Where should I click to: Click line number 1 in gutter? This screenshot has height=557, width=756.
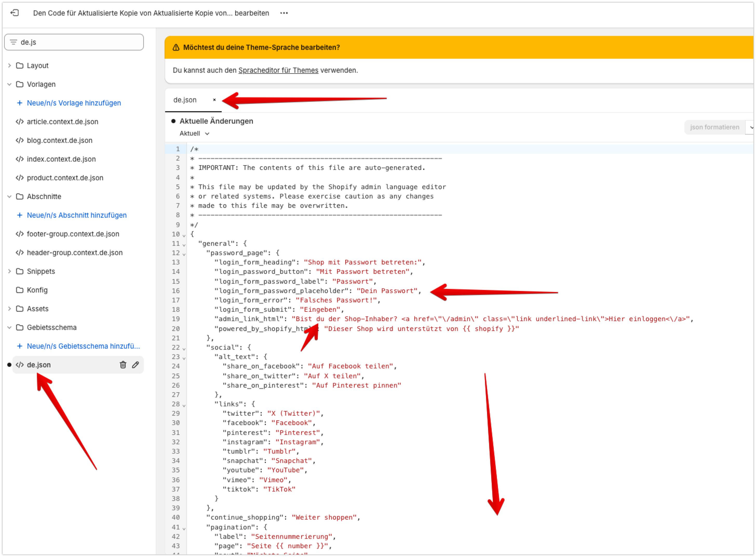click(178, 149)
